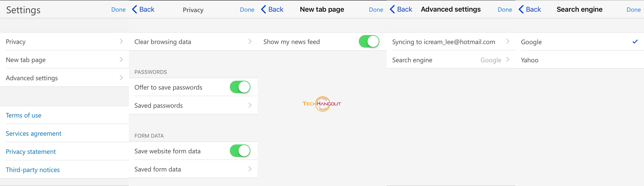Open Search engine Google selector row

point(451,60)
